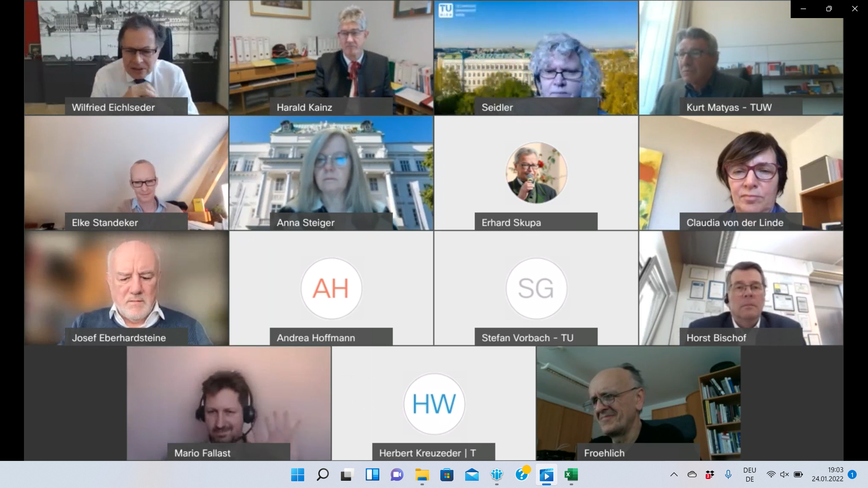
Task: Click the Movies & TV taskbar icon
Action: tap(546, 475)
